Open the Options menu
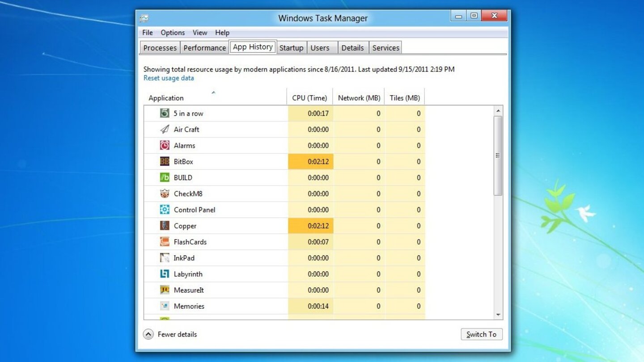644x362 pixels. tap(173, 33)
